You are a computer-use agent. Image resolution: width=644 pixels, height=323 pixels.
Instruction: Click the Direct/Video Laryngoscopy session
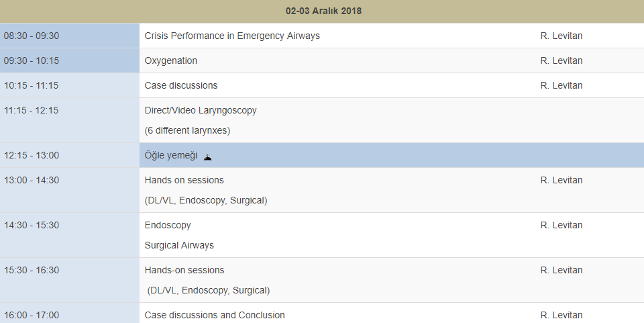pos(201,110)
